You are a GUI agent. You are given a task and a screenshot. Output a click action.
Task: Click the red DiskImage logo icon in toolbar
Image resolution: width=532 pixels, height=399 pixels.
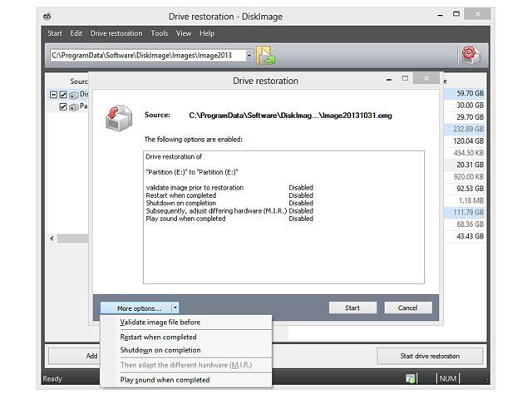click(x=470, y=56)
